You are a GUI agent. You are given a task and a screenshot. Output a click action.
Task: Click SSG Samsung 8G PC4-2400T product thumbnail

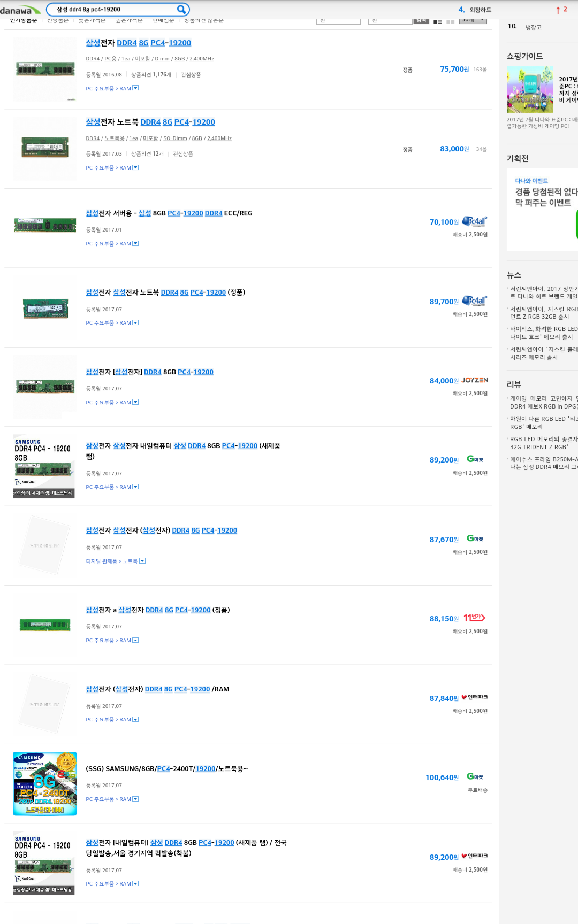[45, 783]
